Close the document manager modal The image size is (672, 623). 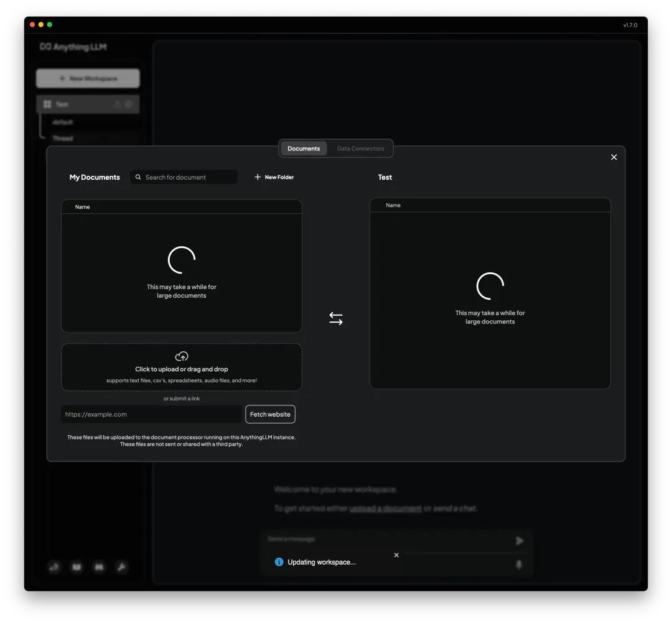pos(614,157)
